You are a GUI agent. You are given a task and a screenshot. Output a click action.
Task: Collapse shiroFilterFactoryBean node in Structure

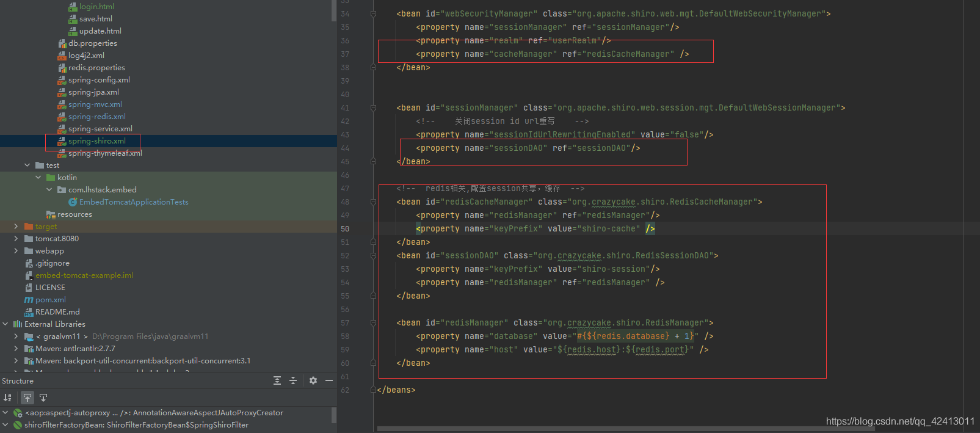coord(5,425)
